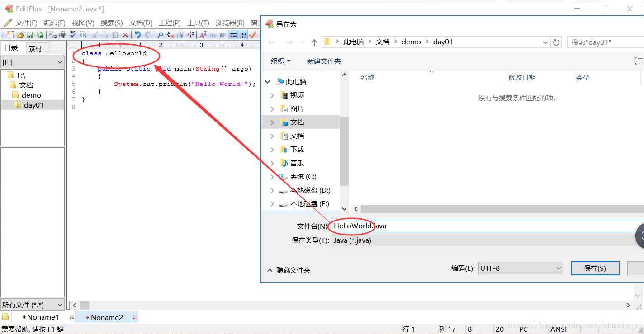
Task: Click the Save floppy disk icon
Action: click(30, 35)
